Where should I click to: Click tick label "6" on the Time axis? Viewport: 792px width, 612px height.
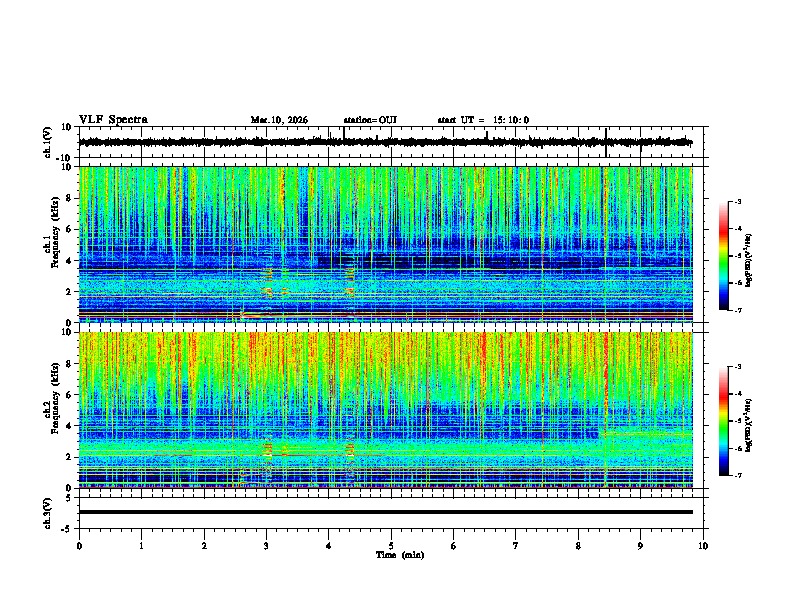[x=454, y=546]
